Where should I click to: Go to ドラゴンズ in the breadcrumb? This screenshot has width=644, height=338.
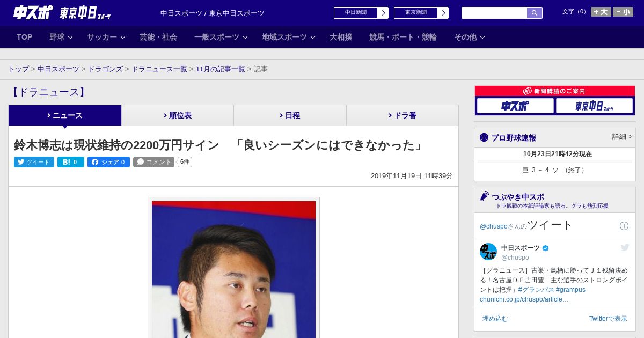(x=105, y=69)
